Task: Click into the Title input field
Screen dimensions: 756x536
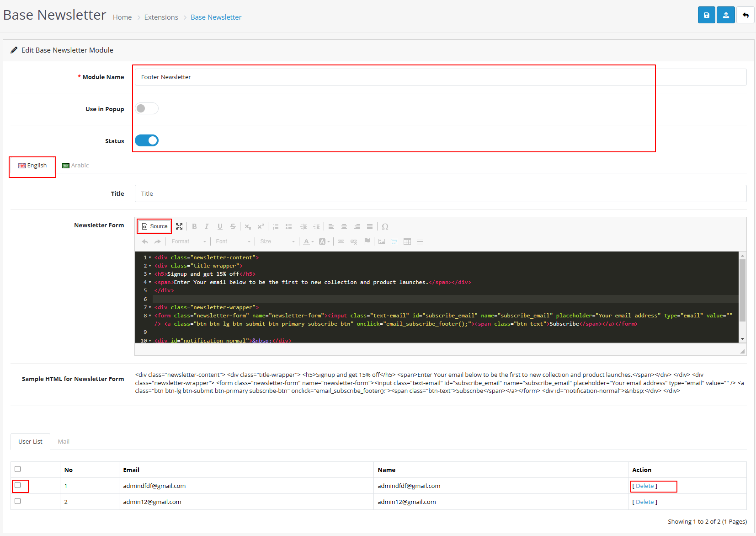Action: pos(440,193)
